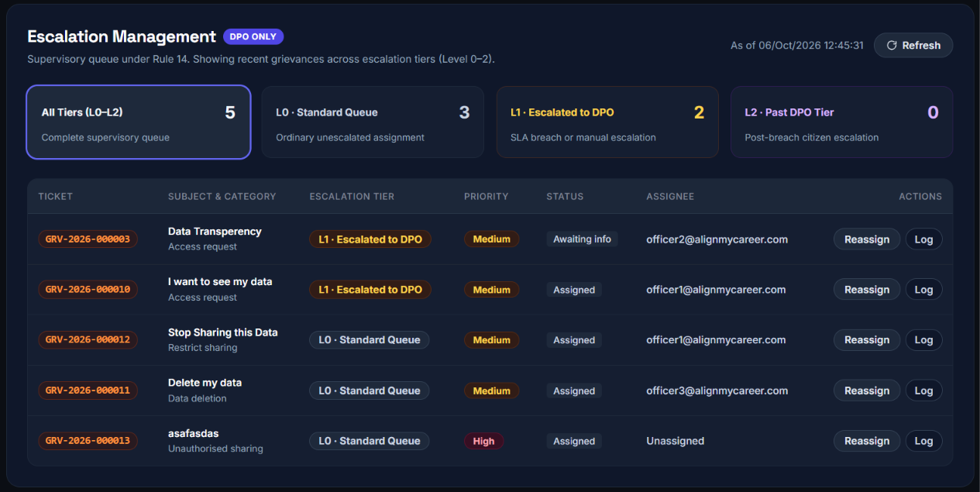The image size is (980, 492).
Task: Click the 'As of 06/Oct/2026 12:45:31' timestamp
Action: tap(797, 46)
